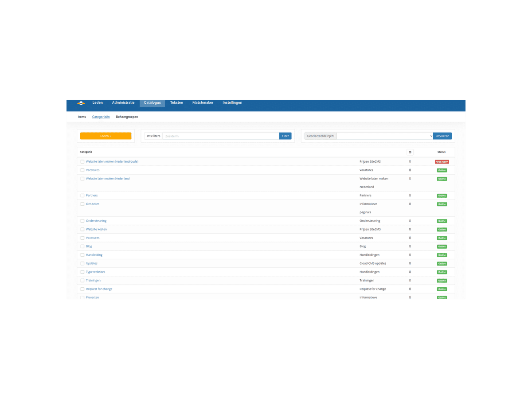Click the reorder handle for the Partners row
The height and width of the screenshot is (399, 532).
tap(410, 196)
